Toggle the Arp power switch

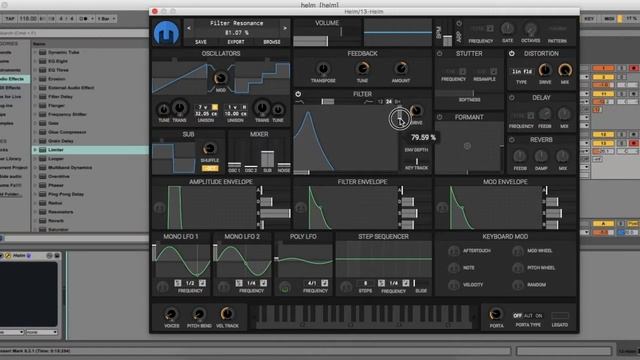click(459, 24)
